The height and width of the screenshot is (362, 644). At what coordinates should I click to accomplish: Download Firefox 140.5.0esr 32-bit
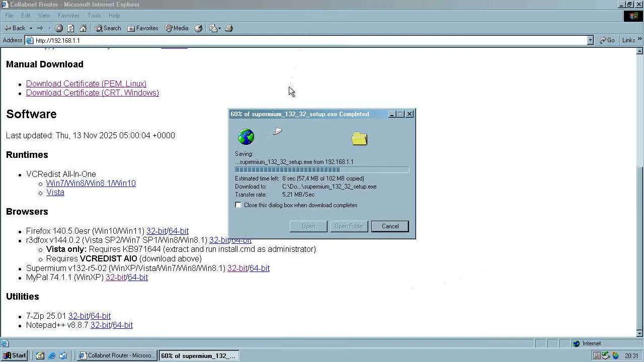pyautogui.click(x=156, y=231)
